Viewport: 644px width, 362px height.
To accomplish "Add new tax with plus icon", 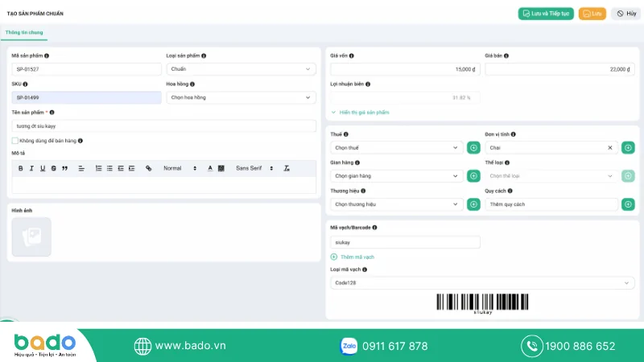I will 473,148.
